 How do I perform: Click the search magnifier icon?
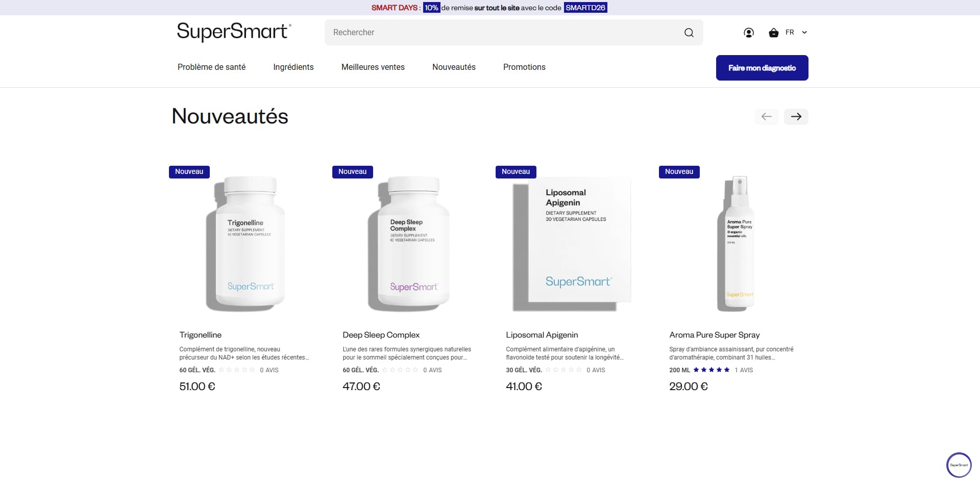pyautogui.click(x=689, y=33)
